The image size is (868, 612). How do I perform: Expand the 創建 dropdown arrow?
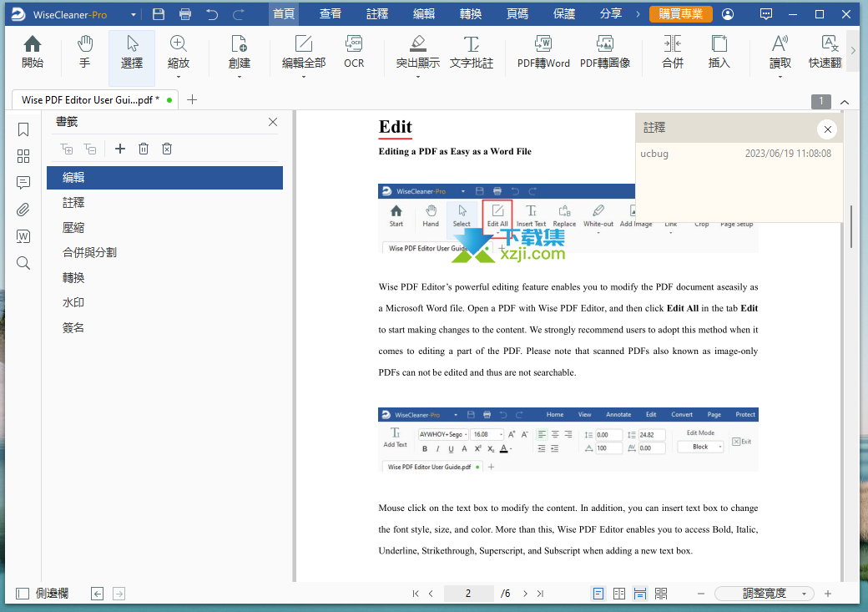point(240,77)
